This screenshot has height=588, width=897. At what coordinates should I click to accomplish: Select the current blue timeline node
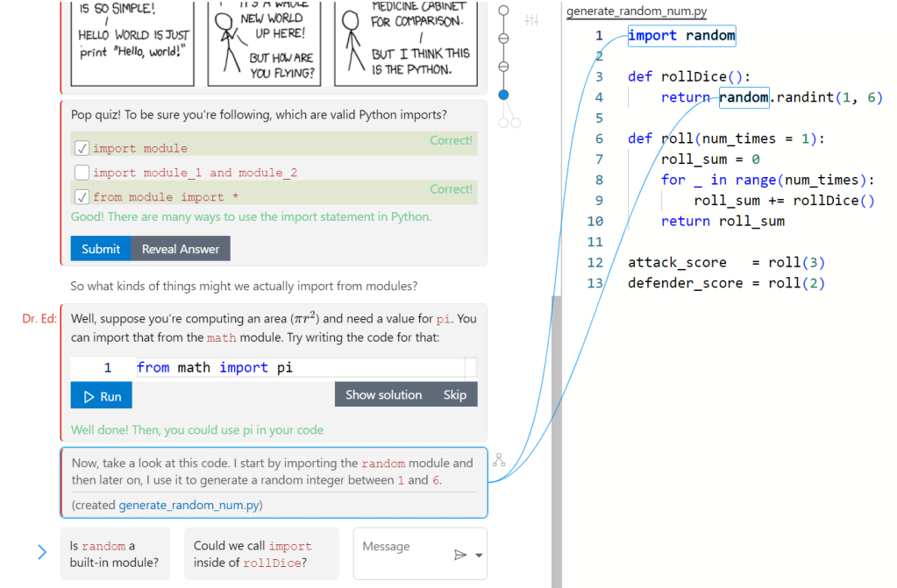point(503,95)
